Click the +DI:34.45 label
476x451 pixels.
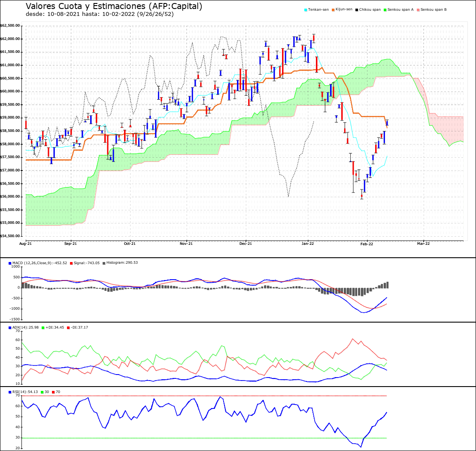[x=55, y=327]
